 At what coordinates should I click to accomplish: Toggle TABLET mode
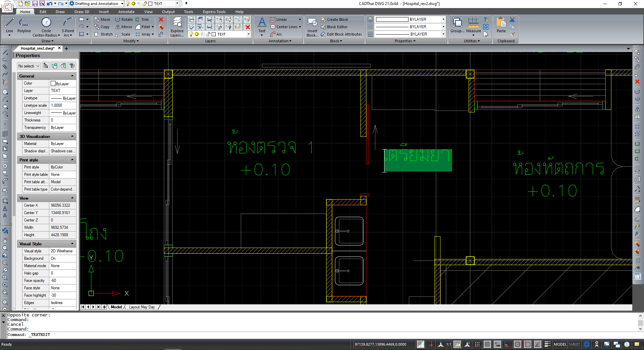(574, 344)
